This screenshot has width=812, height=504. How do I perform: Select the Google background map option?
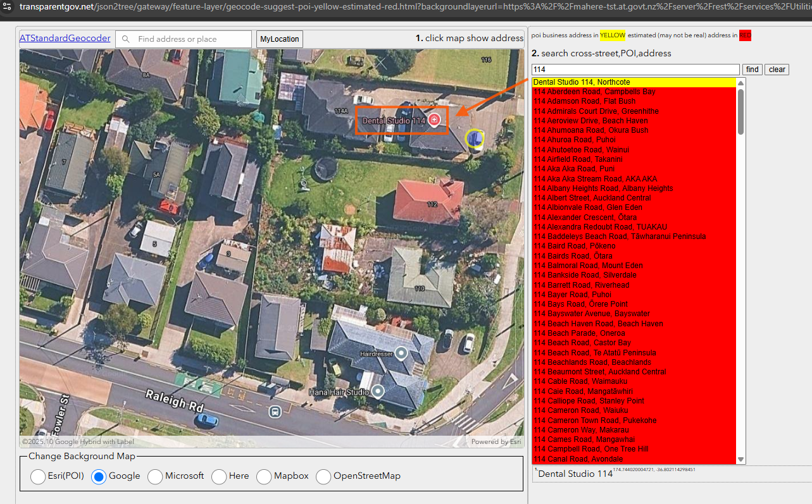coord(99,476)
